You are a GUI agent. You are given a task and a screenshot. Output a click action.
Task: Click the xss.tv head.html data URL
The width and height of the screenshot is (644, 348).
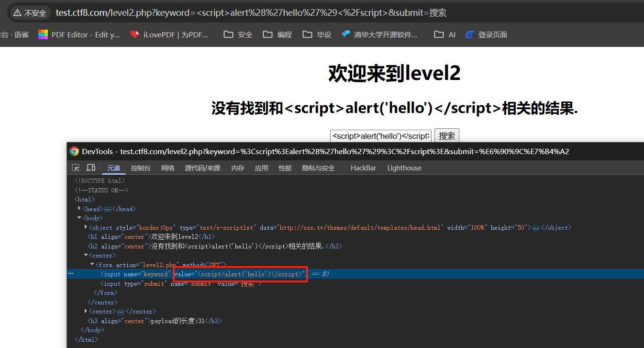click(x=361, y=227)
